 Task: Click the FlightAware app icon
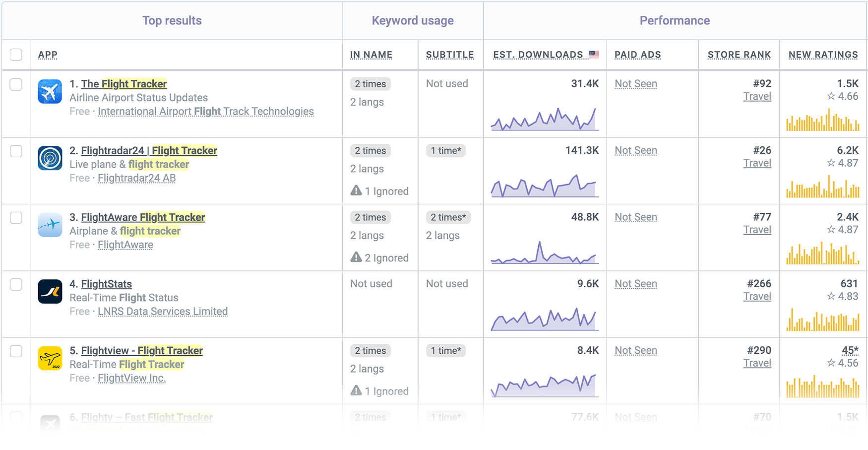point(50,225)
